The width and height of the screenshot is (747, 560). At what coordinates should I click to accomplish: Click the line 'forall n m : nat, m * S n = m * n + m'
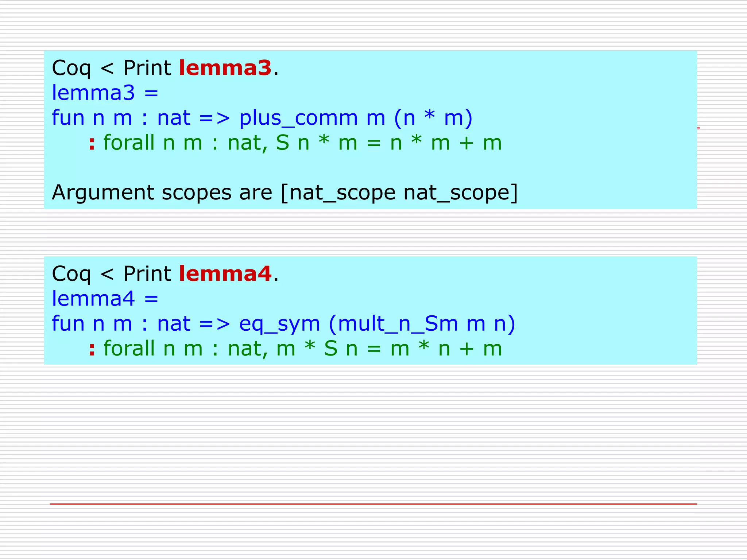[303, 349]
